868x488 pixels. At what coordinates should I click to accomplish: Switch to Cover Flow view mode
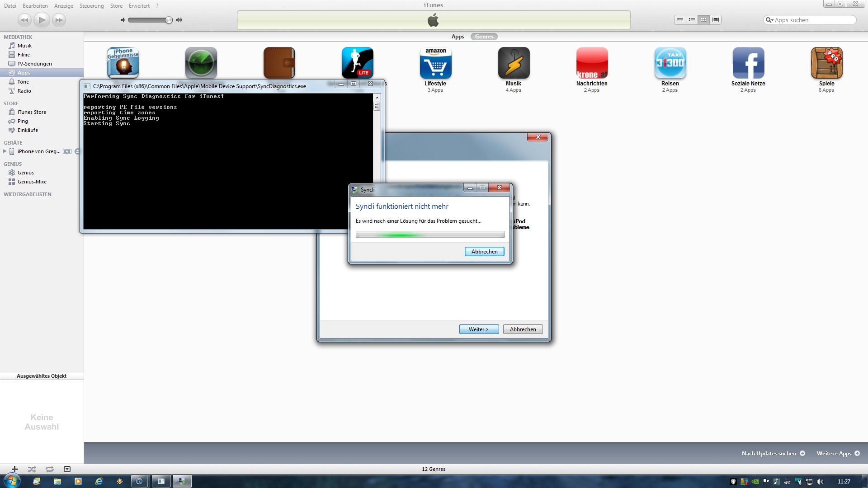715,20
